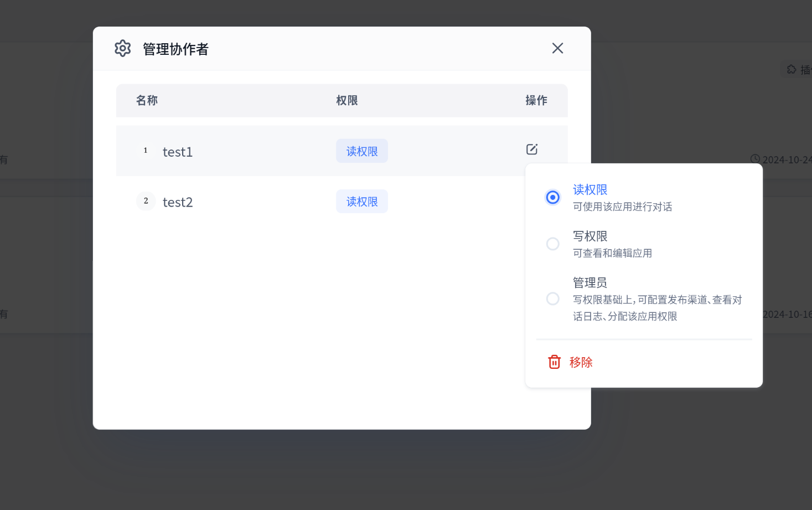The height and width of the screenshot is (510, 812).
Task: Click the 操作 column header
Action: (536, 100)
